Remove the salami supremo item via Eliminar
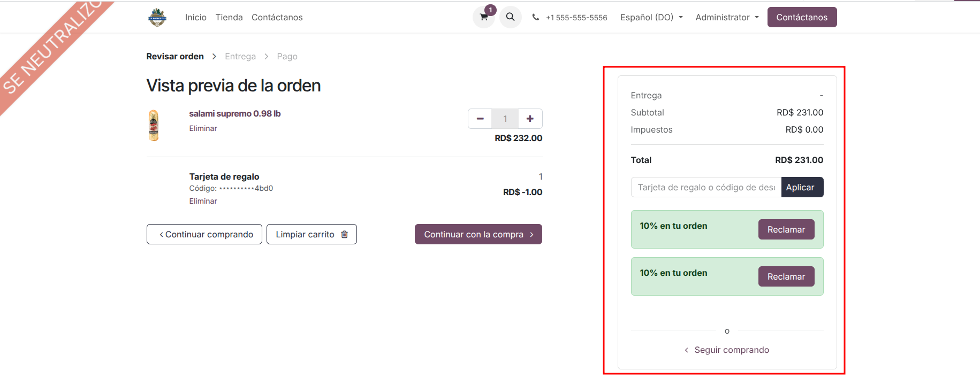Image resolution: width=980 pixels, height=386 pixels. click(x=203, y=128)
